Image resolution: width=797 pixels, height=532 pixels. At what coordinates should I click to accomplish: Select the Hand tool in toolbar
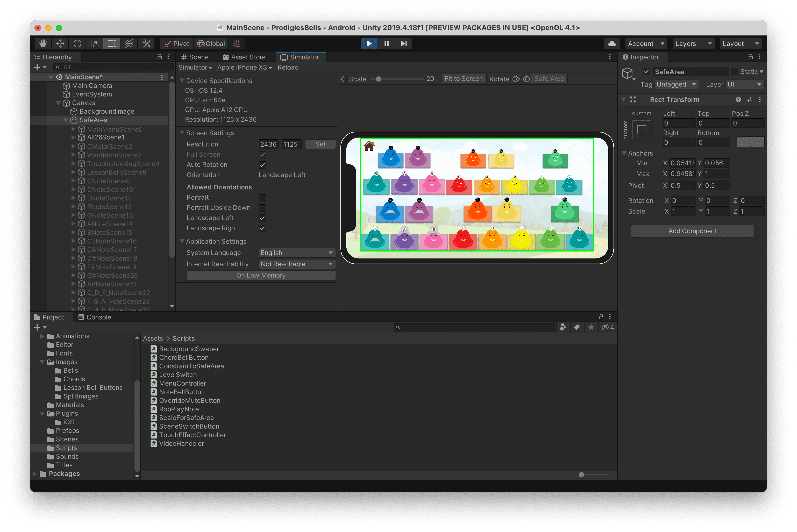(x=43, y=44)
